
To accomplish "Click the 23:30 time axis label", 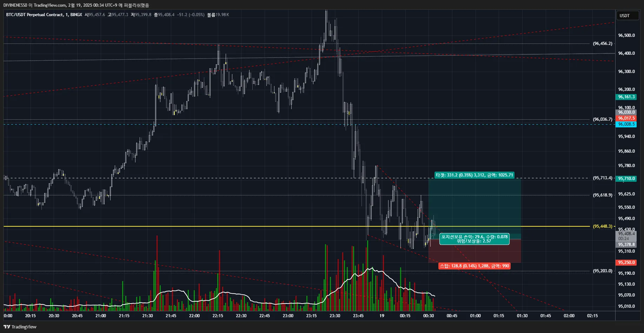I will click(335, 316).
